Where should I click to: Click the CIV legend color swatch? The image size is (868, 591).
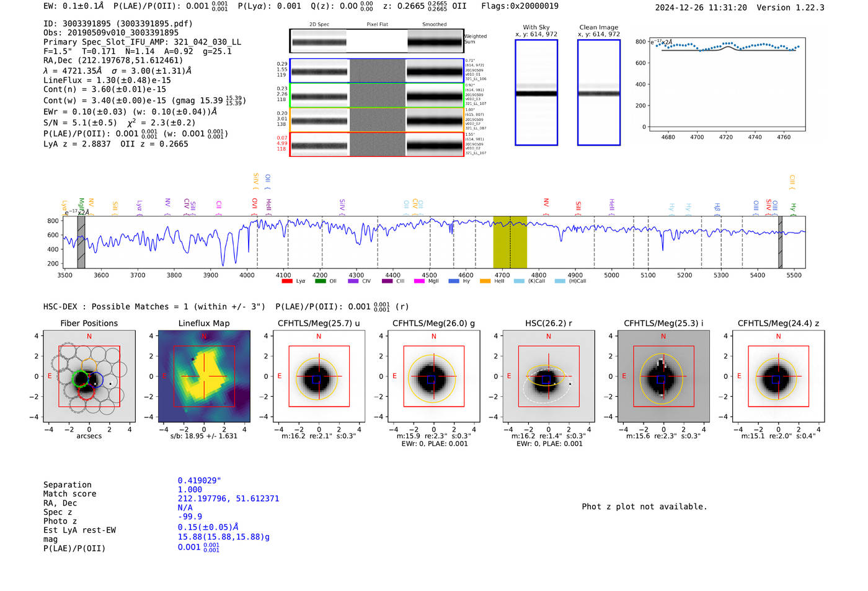[353, 281]
